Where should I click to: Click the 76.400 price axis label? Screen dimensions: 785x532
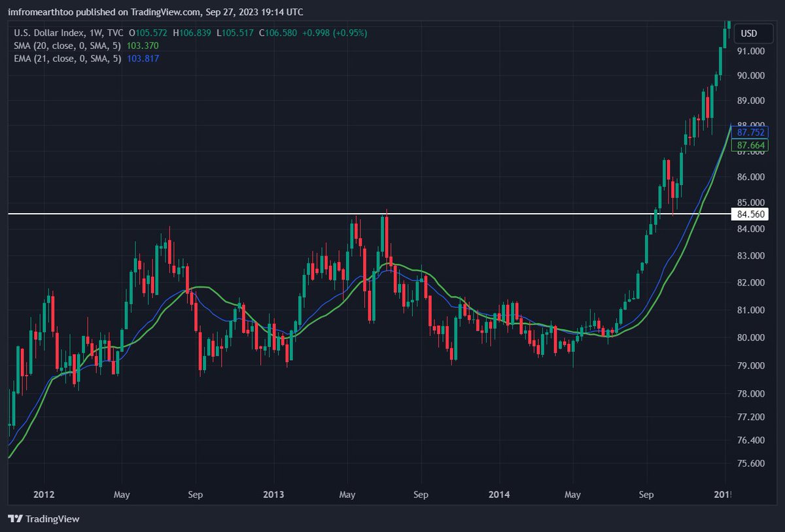pyautogui.click(x=750, y=440)
